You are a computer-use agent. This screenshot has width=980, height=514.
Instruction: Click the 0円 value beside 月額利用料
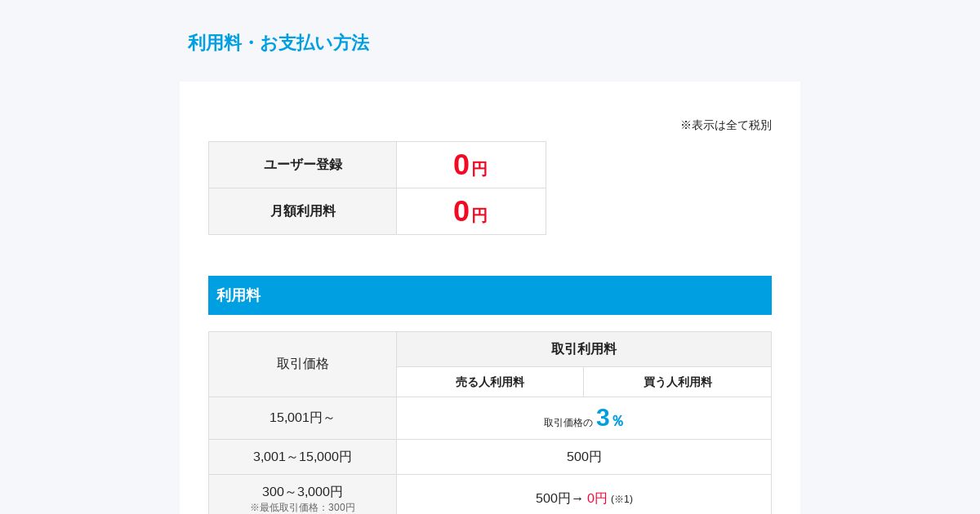(x=470, y=211)
